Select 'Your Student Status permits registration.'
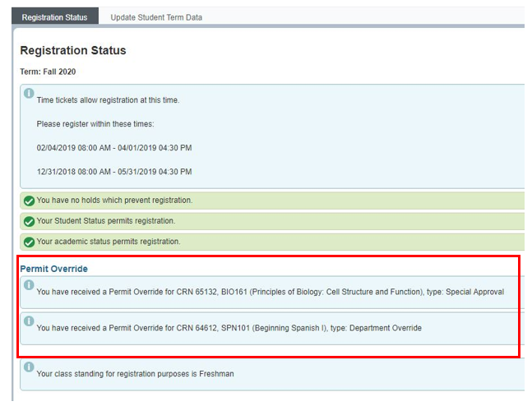This screenshot has height=406, width=532. coord(106,221)
